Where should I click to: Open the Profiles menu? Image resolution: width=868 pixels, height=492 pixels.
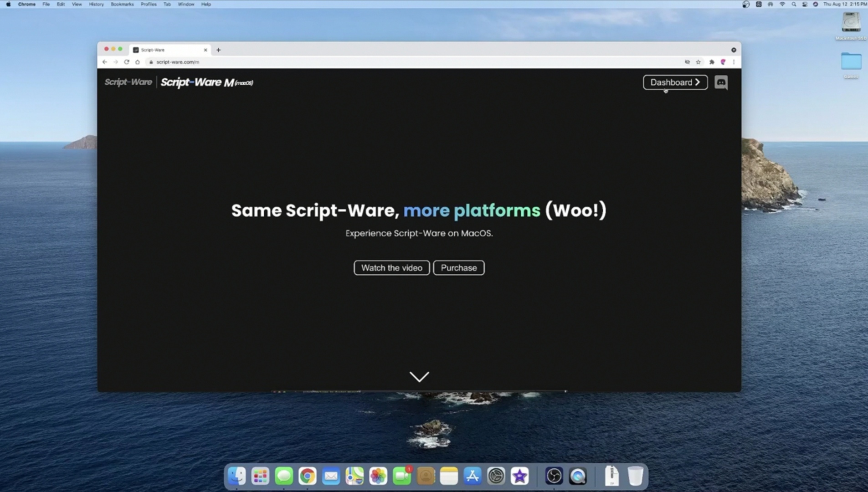point(149,4)
